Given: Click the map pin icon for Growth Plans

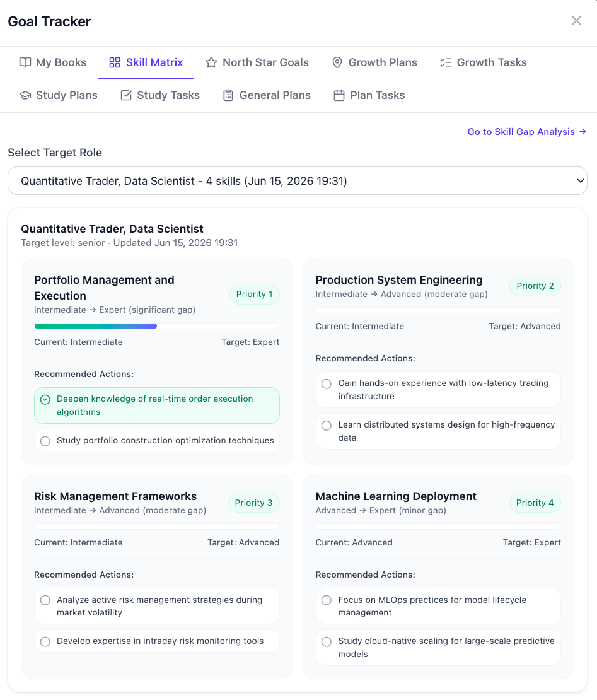Looking at the screenshot, I should tap(337, 62).
